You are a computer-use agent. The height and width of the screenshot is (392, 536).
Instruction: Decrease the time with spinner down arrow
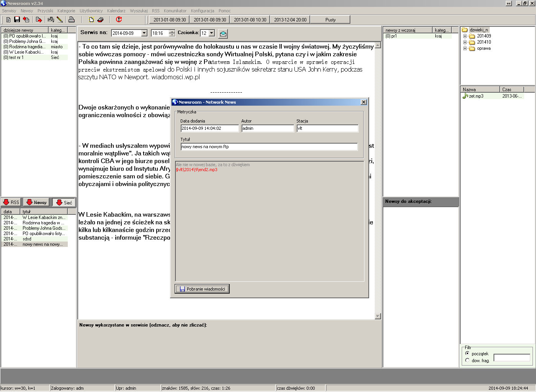(172, 35)
